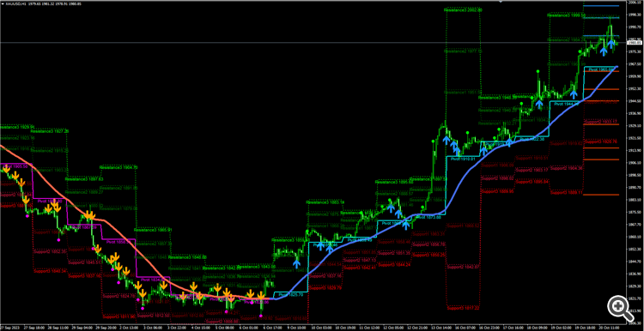Click the '13 Oct 14:00' time axis label
The image size is (644, 331).
pos(440,328)
